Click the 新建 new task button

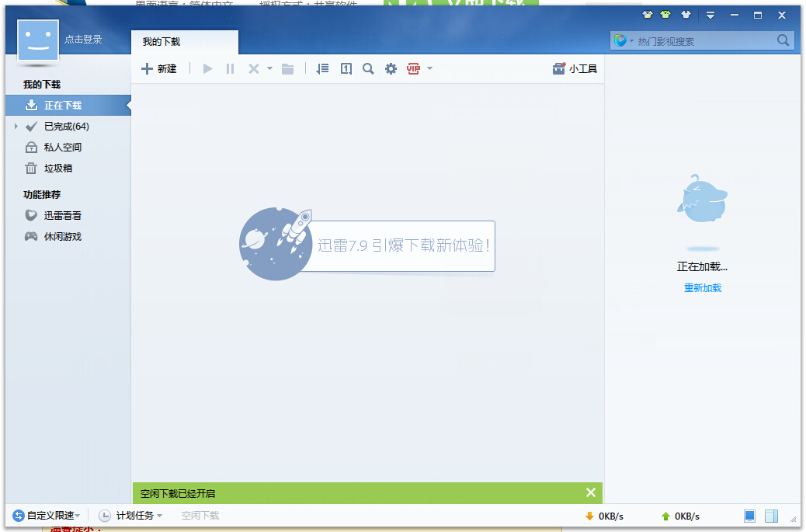159,69
